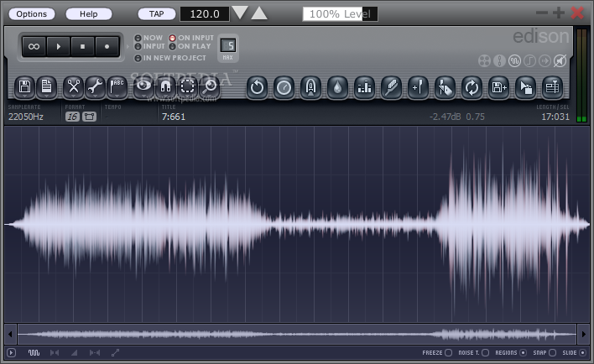Open the Regions ABC flag menu button
This screenshot has height=364, width=594.
pyautogui.click(x=117, y=87)
